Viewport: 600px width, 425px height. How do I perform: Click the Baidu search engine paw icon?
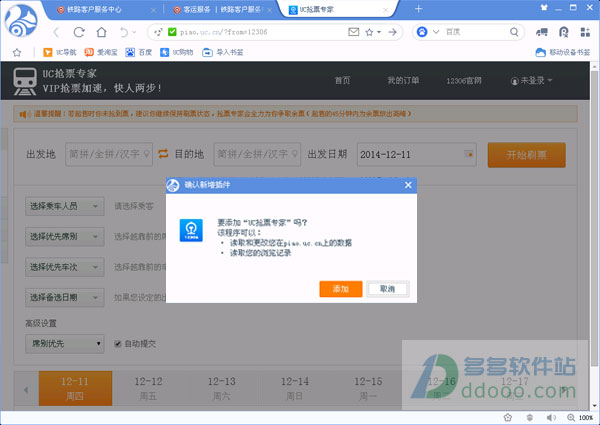coord(422,32)
